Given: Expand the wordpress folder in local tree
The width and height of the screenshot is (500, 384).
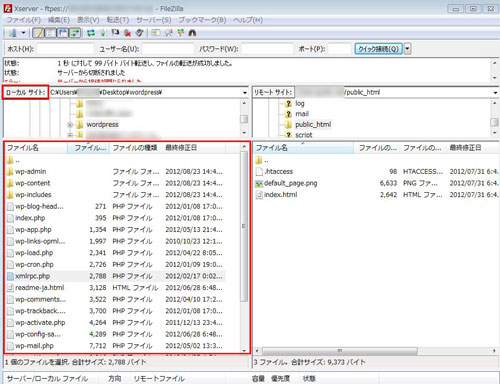Looking at the screenshot, I should click(70, 125).
